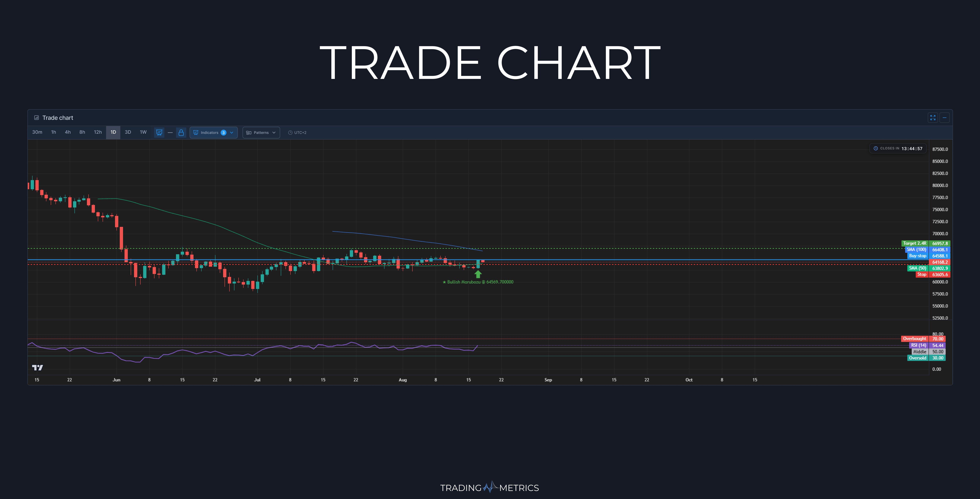
Task: Click the RSI (14) value label
Action: click(927, 345)
